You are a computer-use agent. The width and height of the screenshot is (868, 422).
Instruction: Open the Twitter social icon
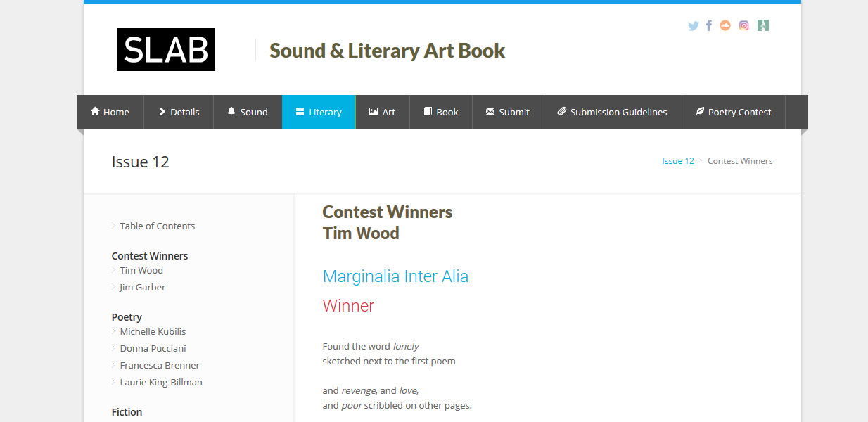(694, 26)
